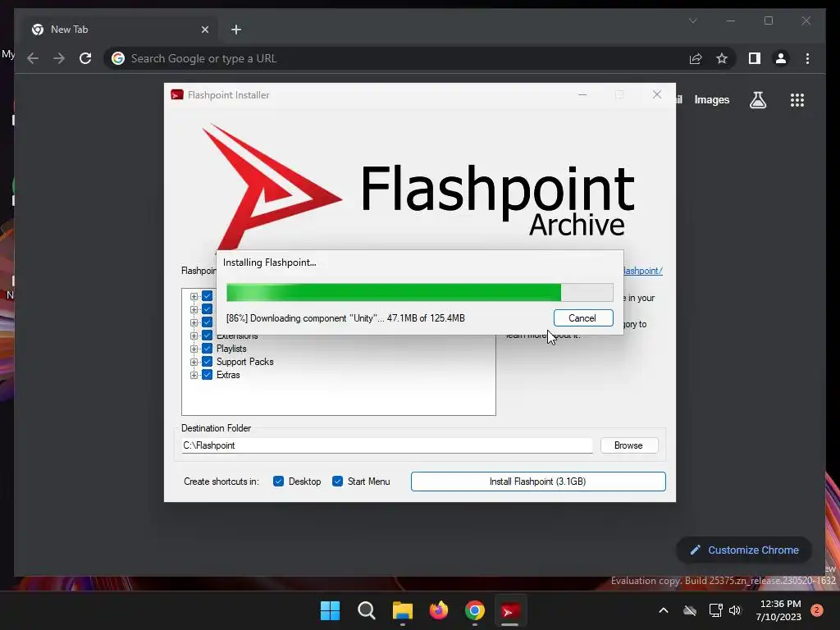Image resolution: width=840 pixels, height=630 pixels.
Task: Click the Chrome forward arrow
Action: point(59,58)
